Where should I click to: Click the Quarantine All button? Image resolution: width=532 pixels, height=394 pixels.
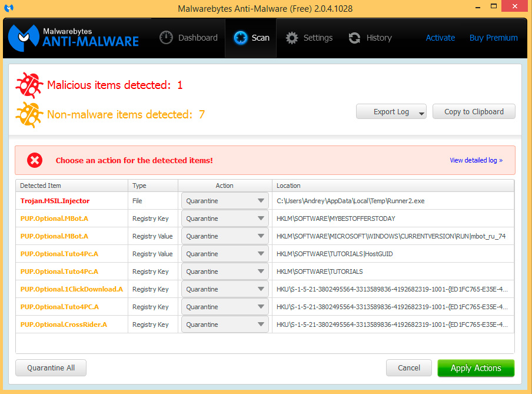point(51,368)
